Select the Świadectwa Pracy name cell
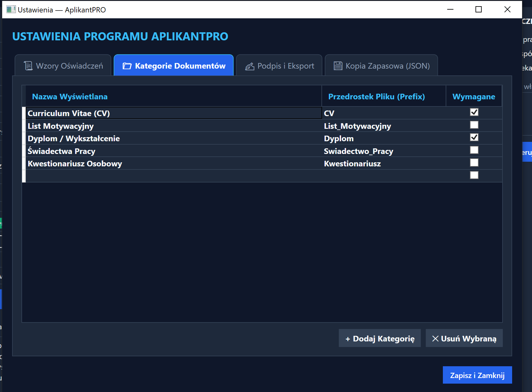Viewport: 532px width, 392px height. click(x=174, y=151)
